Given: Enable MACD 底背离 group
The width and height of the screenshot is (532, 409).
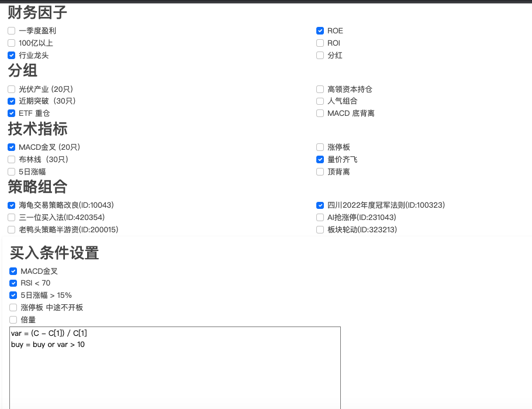Looking at the screenshot, I should tap(320, 114).
